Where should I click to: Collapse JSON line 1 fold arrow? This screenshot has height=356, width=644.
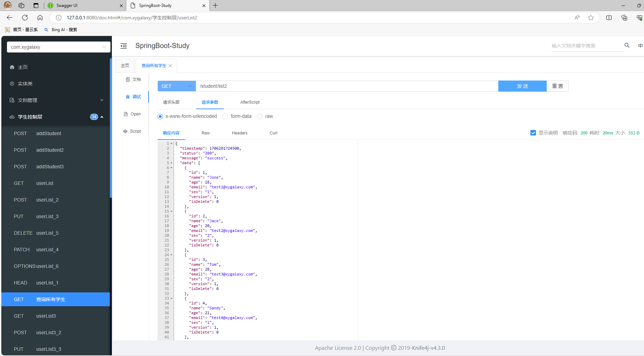(171, 143)
